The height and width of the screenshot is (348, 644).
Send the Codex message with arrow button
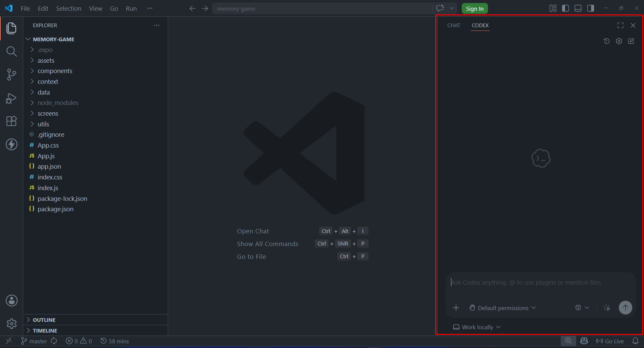(x=625, y=308)
